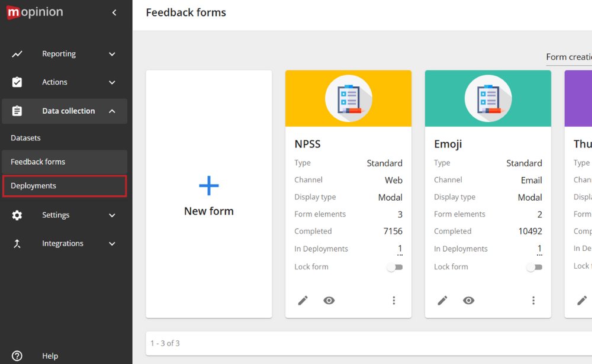Select Deployments in the sidebar
592x364 pixels.
click(x=34, y=186)
